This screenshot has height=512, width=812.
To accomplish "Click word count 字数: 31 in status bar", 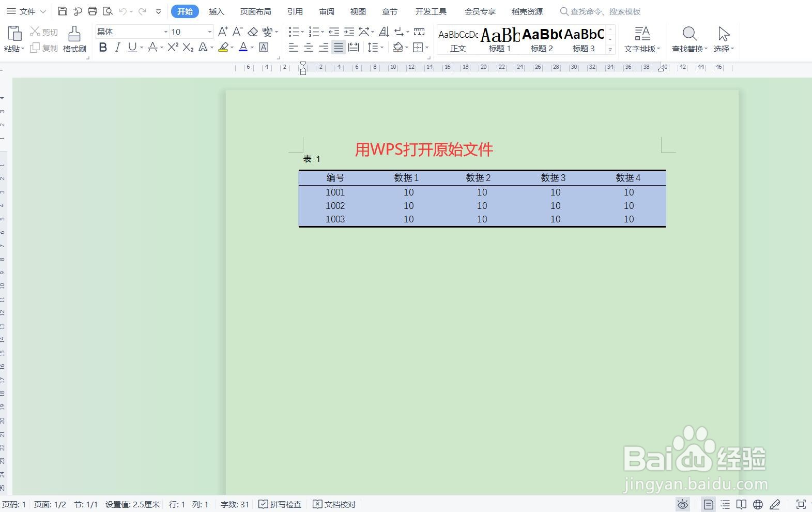I will pyautogui.click(x=235, y=504).
